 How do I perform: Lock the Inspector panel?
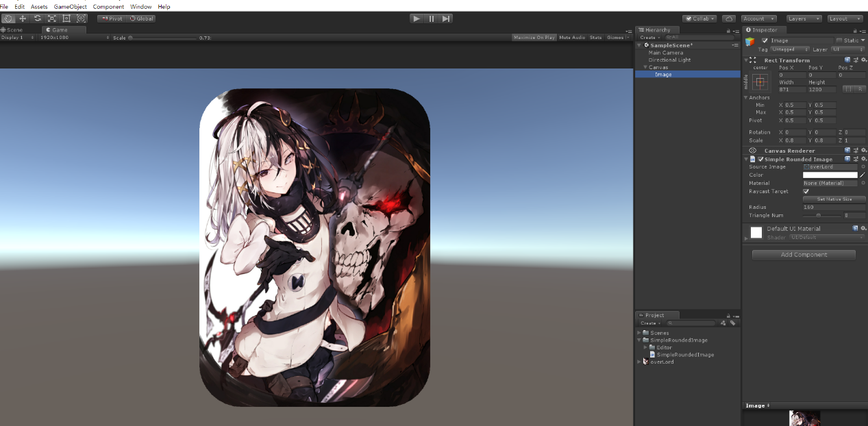tap(856, 31)
